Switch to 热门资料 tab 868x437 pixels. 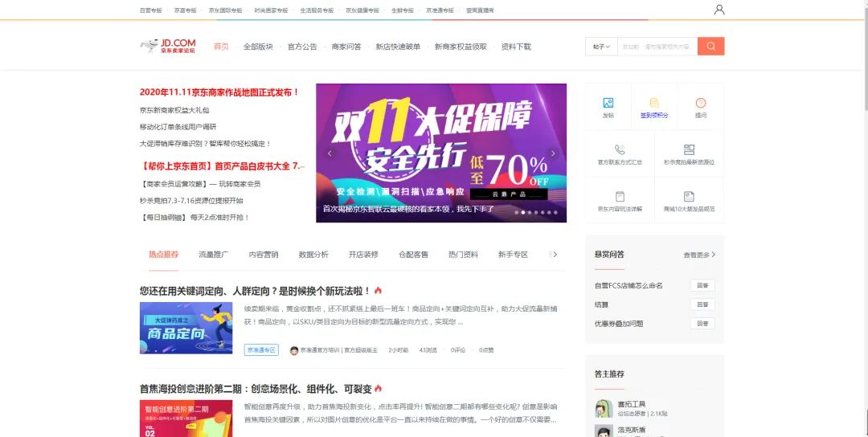pos(464,255)
